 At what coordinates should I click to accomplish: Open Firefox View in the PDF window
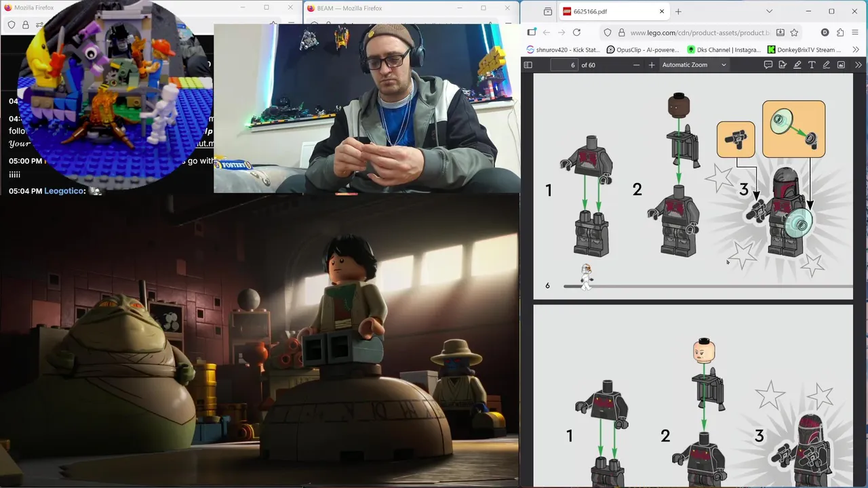pyautogui.click(x=548, y=12)
